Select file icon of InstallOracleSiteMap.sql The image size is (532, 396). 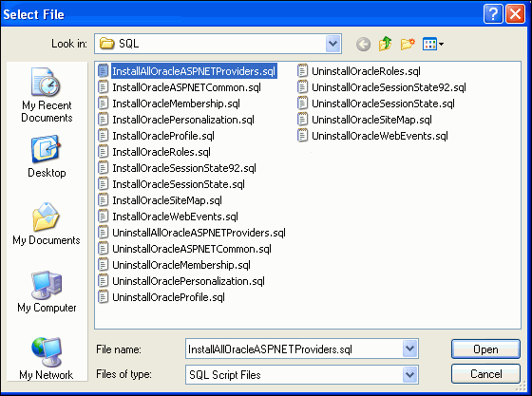coord(103,200)
